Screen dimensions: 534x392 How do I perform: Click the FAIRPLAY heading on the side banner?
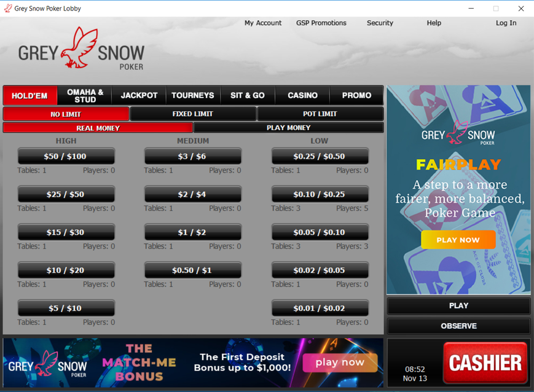pos(458,165)
